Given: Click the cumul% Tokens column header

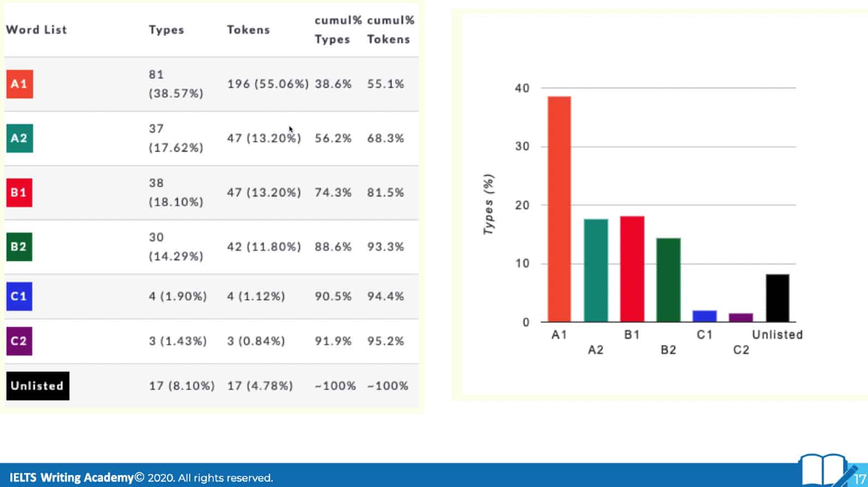Looking at the screenshot, I should click(x=390, y=30).
